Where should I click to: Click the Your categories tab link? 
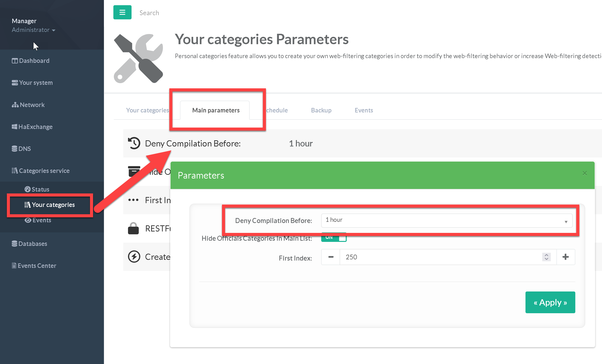click(147, 110)
